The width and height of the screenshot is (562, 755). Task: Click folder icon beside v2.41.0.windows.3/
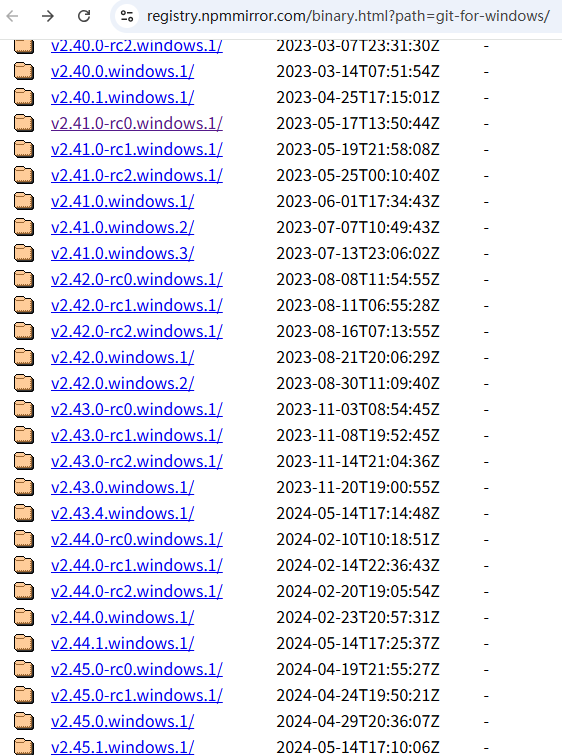pos(24,253)
